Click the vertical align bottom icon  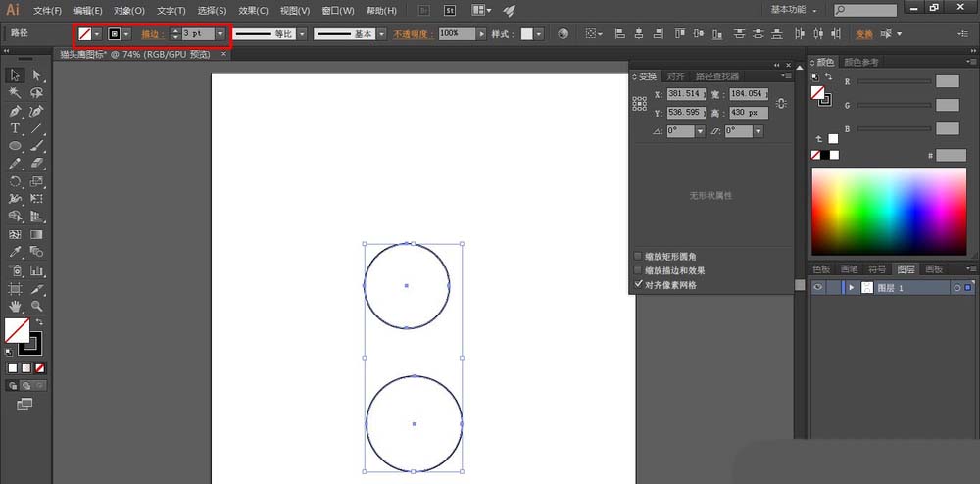717,33
